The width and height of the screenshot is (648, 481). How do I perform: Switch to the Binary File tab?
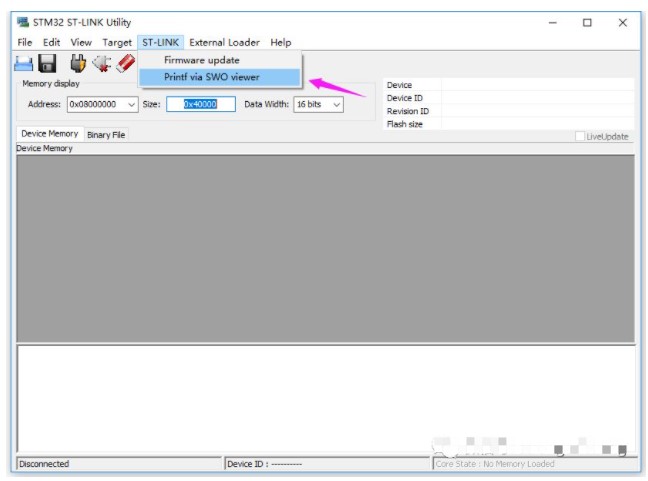point(106,135)
